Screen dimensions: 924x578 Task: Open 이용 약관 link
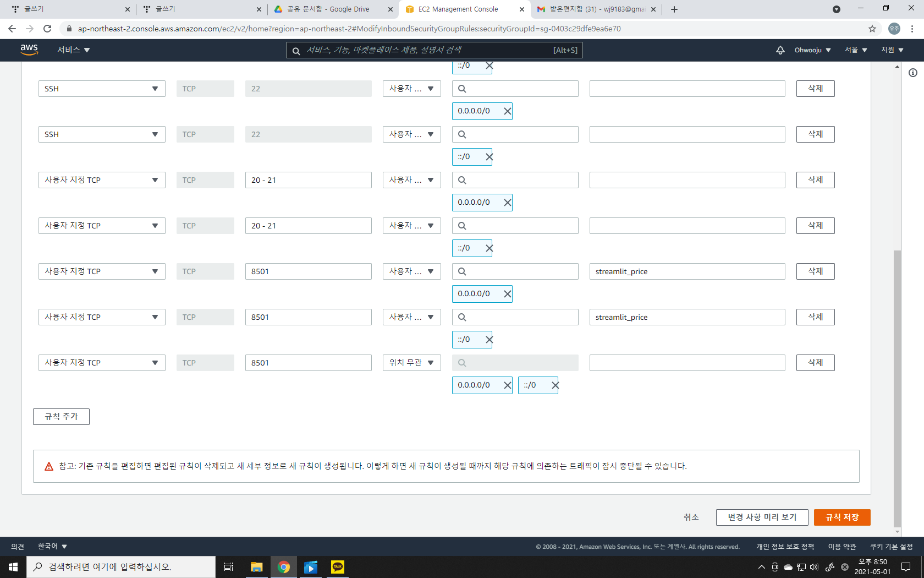(842, 547)
